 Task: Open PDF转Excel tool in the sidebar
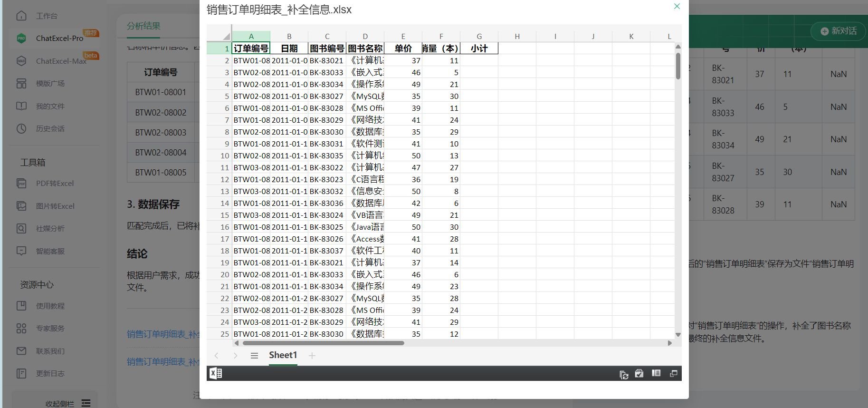pyautogui.click(x=55, y=184)
